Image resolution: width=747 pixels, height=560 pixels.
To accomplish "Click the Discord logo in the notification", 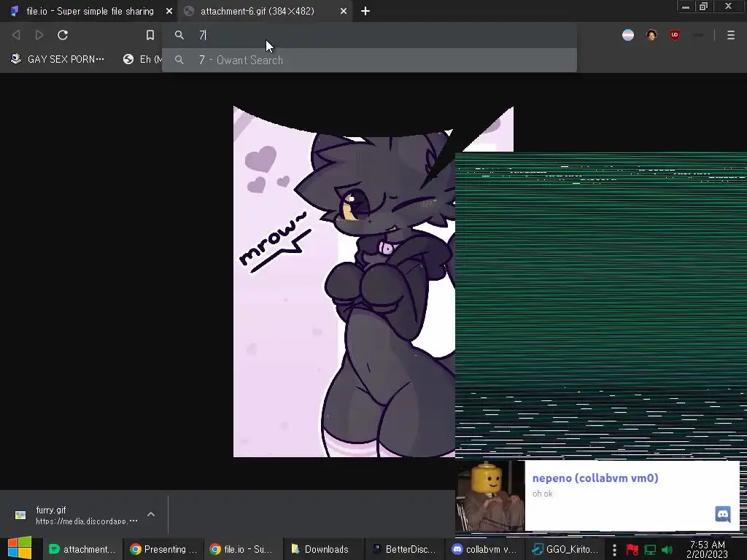I will point(723,514).
